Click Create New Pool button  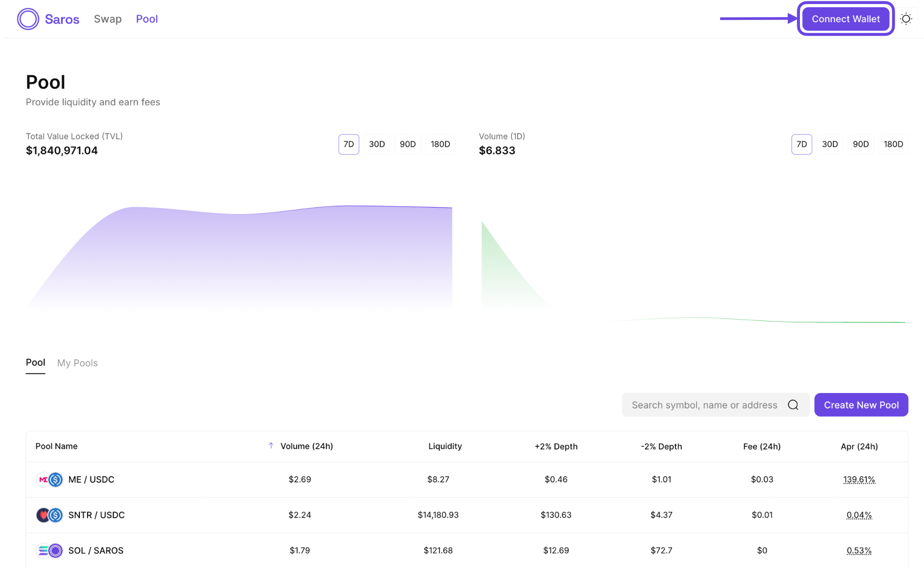(861, 405)
